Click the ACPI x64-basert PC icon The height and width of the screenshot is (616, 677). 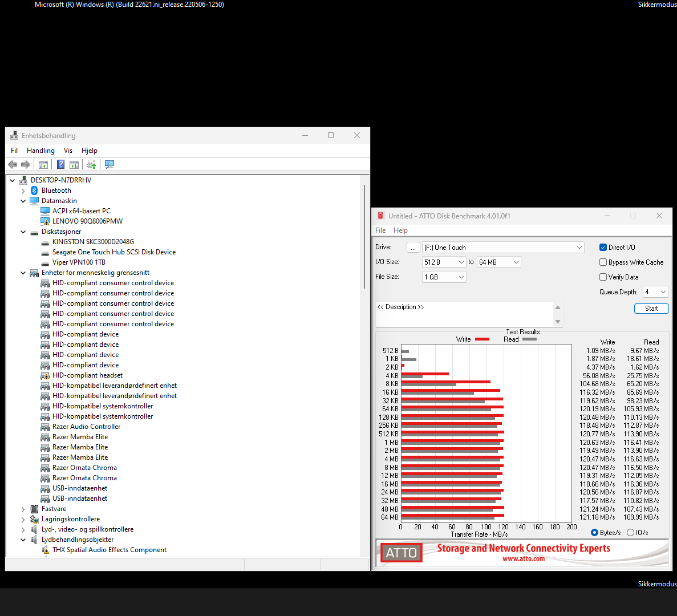click(45, 211)
